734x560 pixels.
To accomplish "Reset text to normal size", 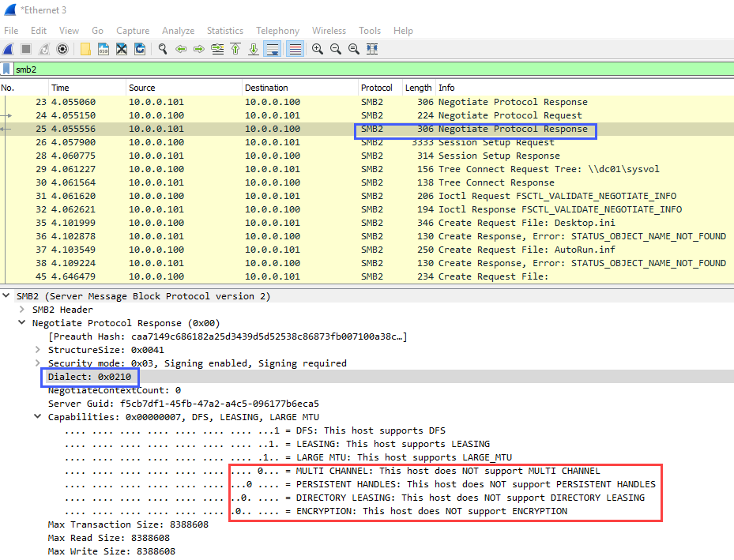I will (354, 49).
